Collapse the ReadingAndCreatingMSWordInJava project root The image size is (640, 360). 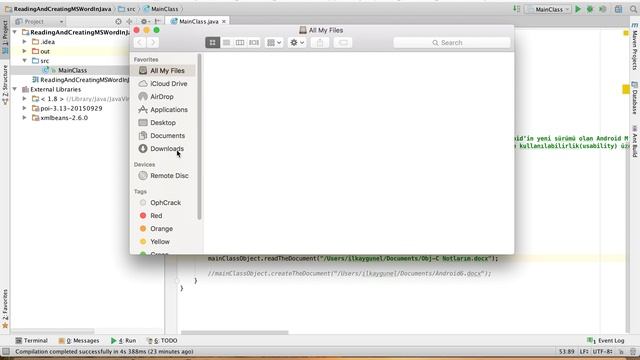[15, 32]
